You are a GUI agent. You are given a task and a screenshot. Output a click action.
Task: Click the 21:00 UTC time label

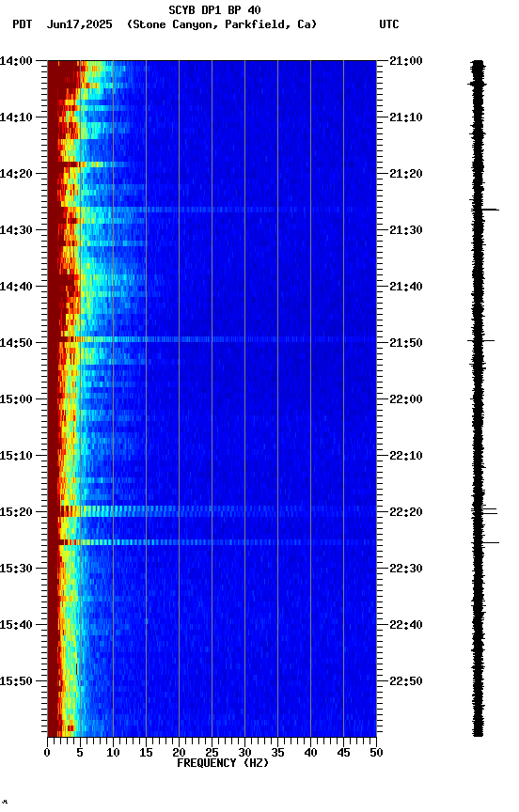pos(406,61)
